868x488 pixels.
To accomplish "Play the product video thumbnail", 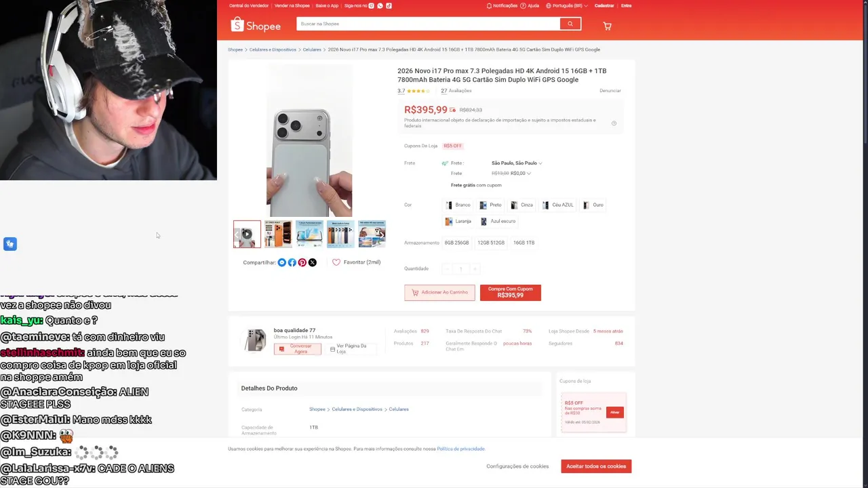I will 247,234.
